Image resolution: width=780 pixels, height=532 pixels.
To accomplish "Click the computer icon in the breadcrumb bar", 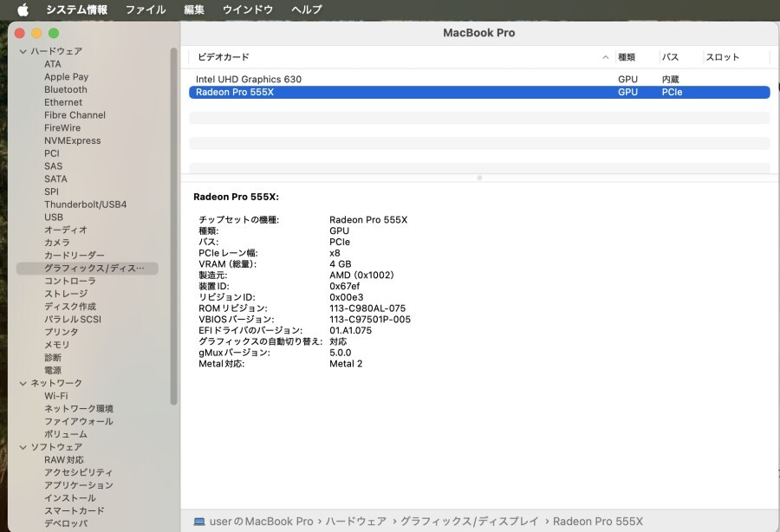I will 200,522.
